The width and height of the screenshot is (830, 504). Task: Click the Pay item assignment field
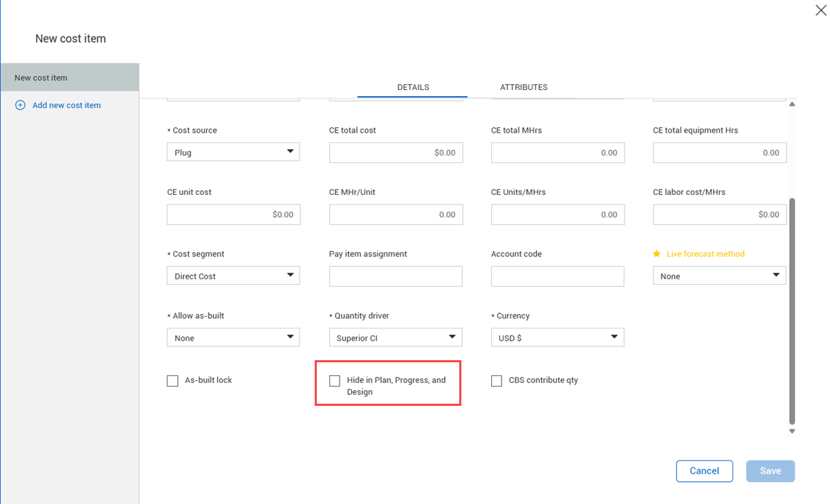[x=395, y=276]
